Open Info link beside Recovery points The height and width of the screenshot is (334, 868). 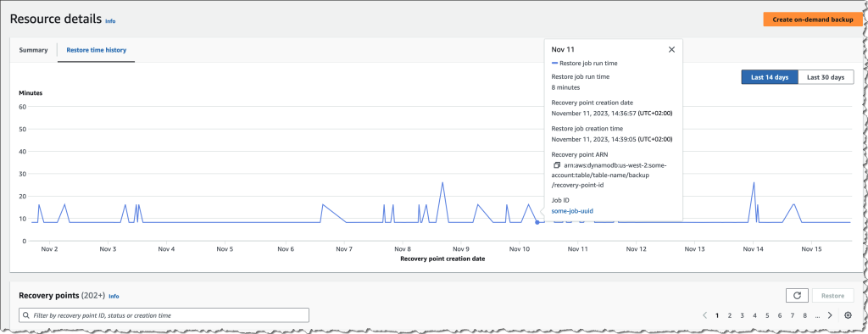pos(114,297)
